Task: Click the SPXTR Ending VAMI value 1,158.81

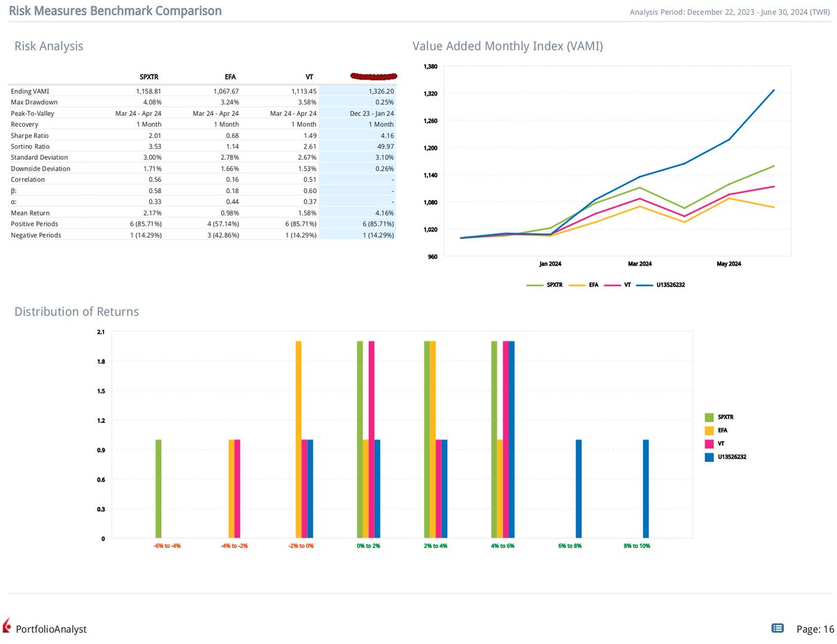Action: (x=149, y=91)
